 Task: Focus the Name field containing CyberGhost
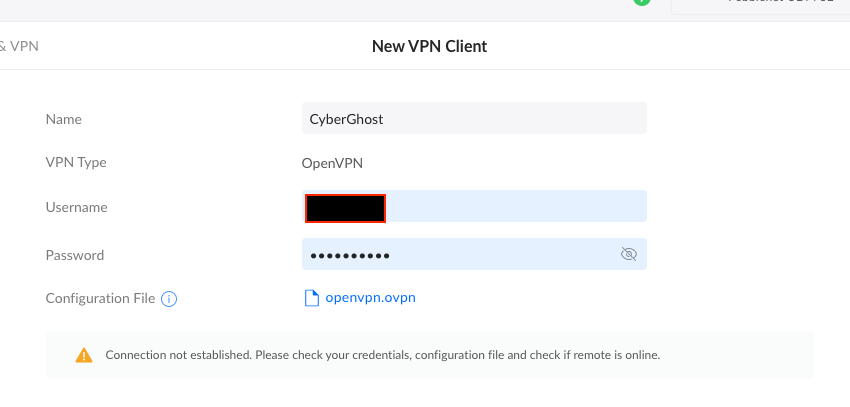point(474,118)
